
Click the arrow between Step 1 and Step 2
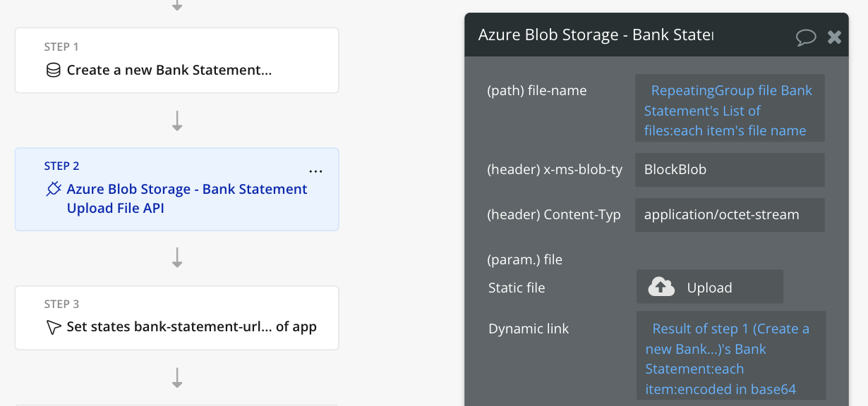click(x=177, y=121)
